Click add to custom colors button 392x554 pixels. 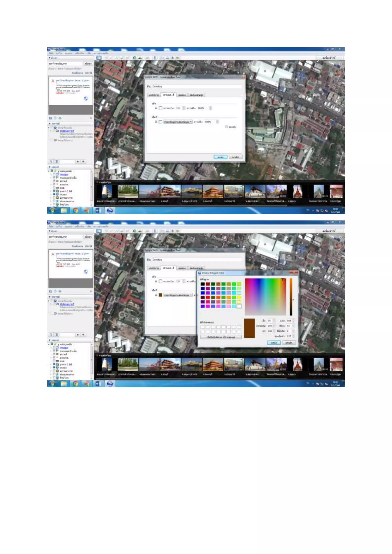pos(221,337)
